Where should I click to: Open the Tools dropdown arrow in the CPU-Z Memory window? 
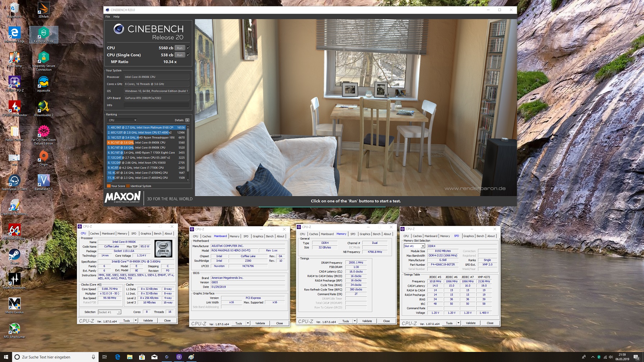pyautogui.click(x=355, y=321)
